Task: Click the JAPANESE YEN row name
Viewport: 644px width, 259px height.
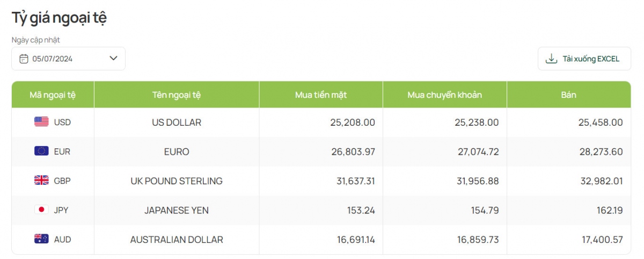Action: (177, 210)
